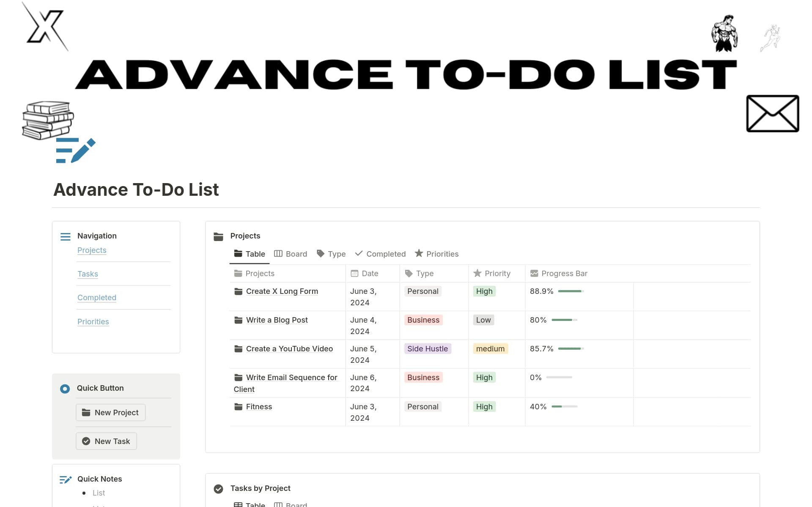Screen dimensions: 812x507
Task: Open the Low priority tag
Action: point(483,320)
